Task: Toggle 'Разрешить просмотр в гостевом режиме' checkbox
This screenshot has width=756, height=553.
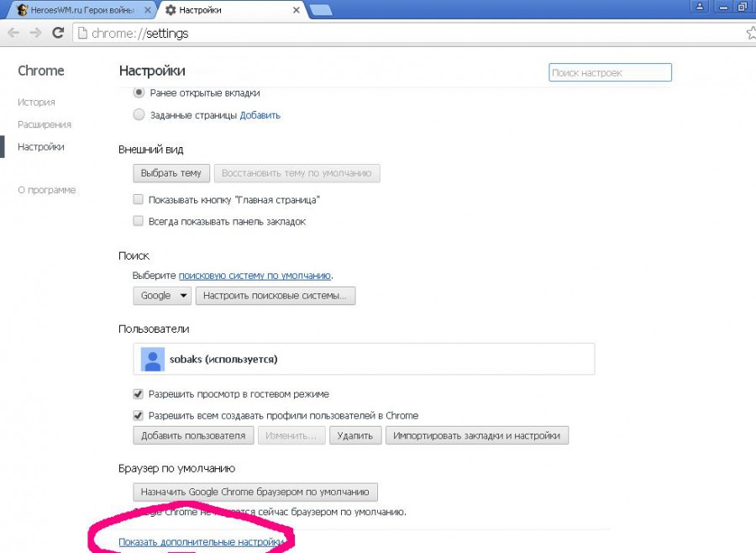Action: click(x=139, y=394)
